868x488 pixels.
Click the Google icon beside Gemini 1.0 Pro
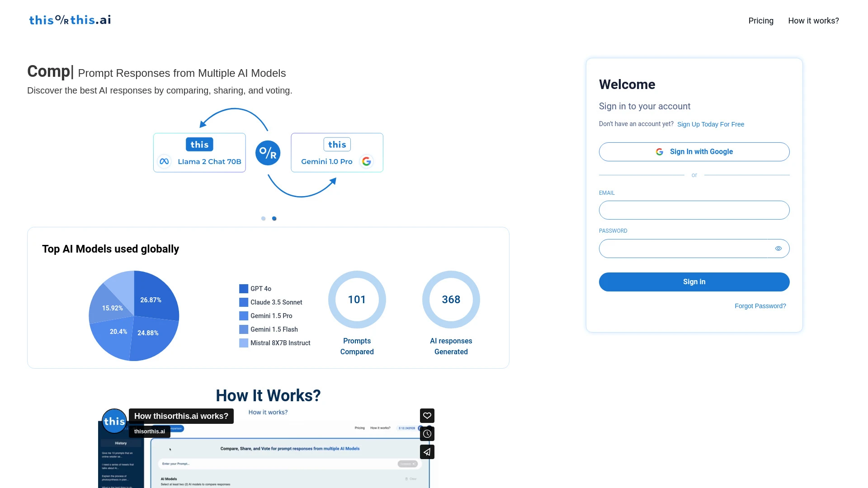366,161
